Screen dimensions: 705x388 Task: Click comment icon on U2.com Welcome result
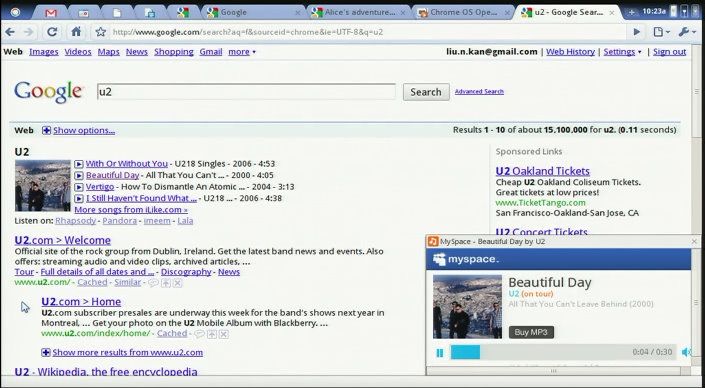(153, 283)
